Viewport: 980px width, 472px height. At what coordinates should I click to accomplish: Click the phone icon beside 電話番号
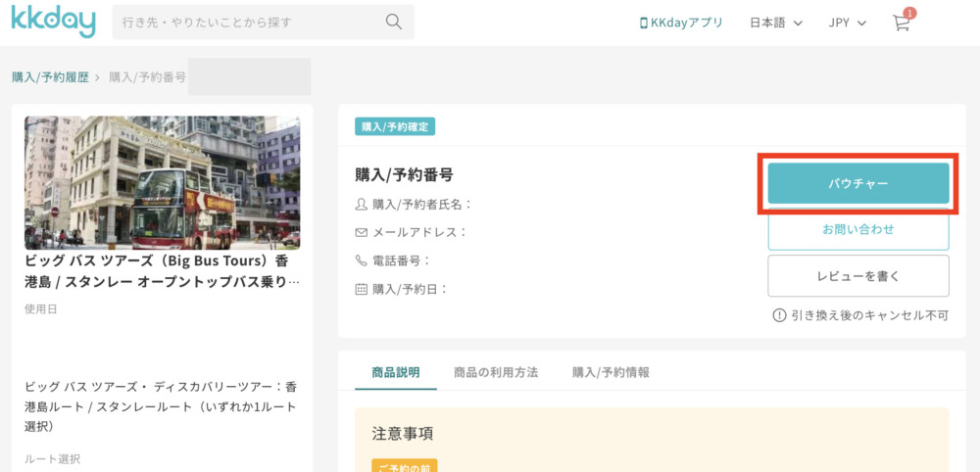[x=362, y=260]
